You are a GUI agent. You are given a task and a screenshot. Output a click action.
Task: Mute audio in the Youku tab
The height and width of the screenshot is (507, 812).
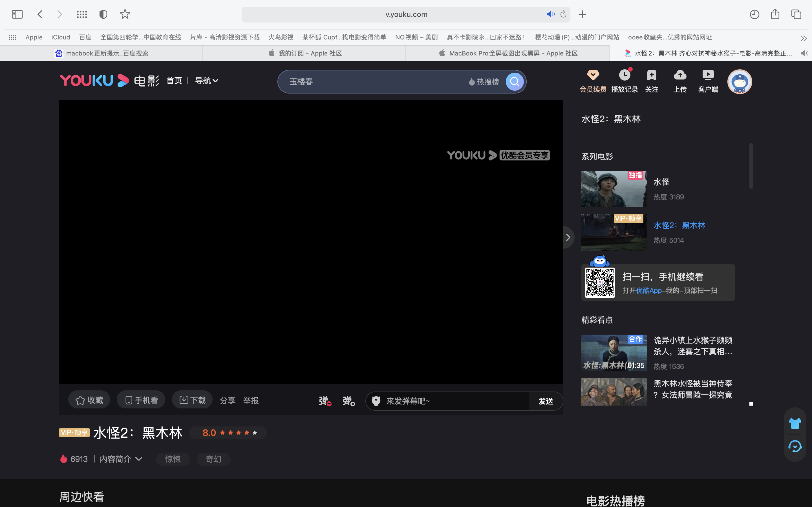click(x=804, y=53)
